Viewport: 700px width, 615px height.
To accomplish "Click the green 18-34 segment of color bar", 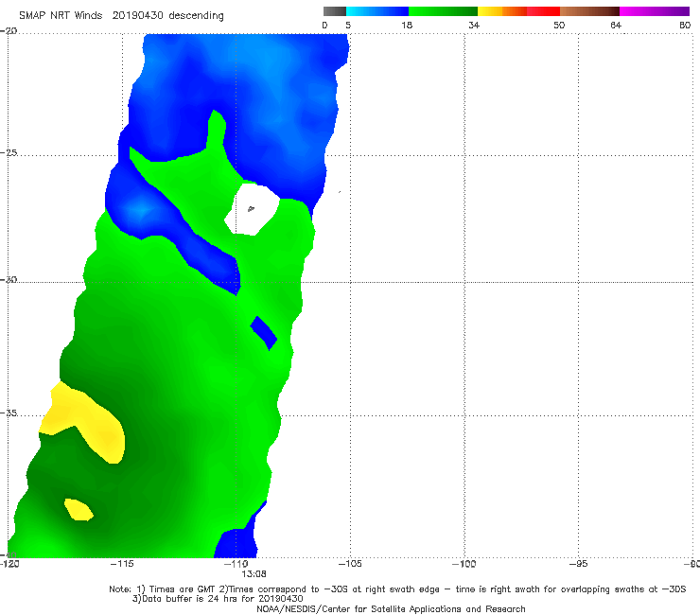I will tap(443, 11).
